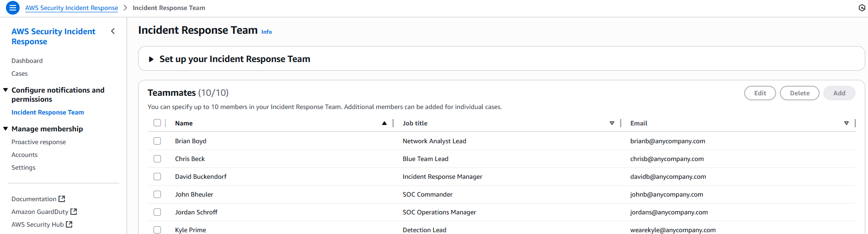Expand Set up your Incident Response Team

coord(151,59)
